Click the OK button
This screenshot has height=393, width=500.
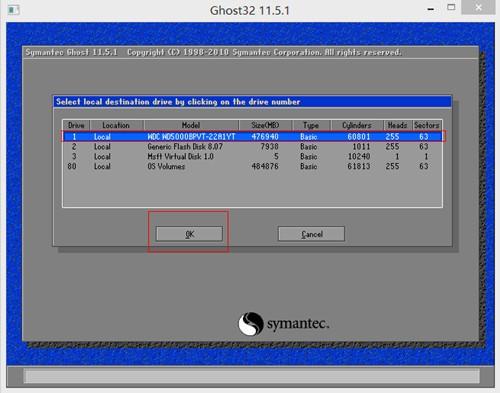[189, 234]
